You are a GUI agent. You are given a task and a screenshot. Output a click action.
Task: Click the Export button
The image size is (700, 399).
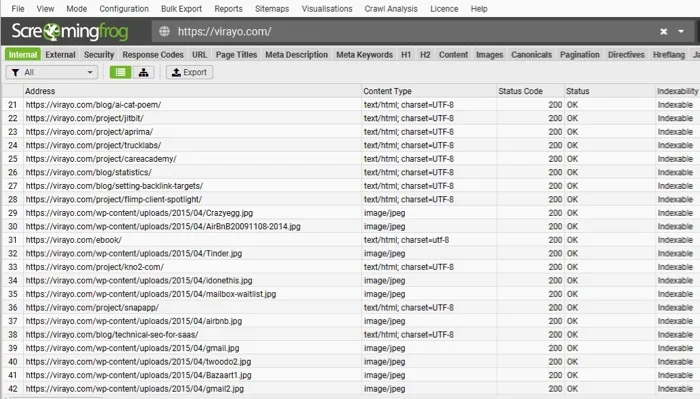coord(189,72)
